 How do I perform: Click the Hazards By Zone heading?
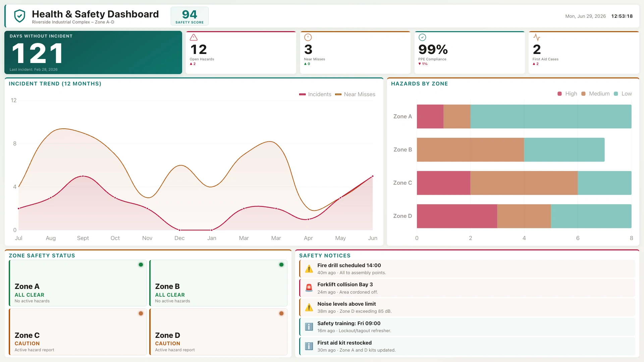click(x=419, y=84)
